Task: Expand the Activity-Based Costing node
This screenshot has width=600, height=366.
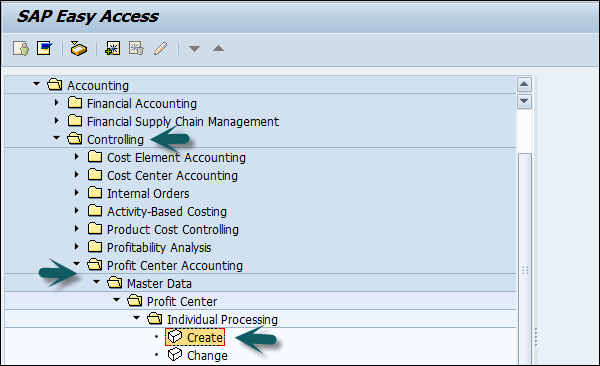Action: (77, 211)
